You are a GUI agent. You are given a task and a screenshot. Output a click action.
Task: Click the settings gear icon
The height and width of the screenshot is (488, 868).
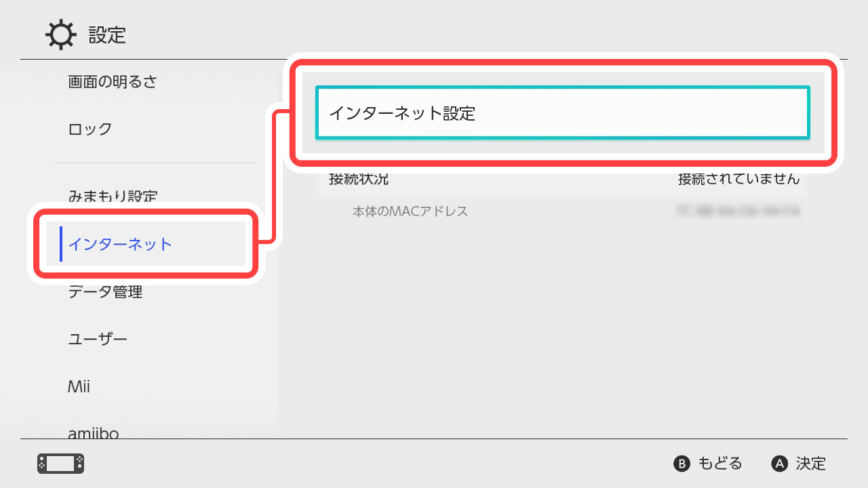tap(61, 34)
